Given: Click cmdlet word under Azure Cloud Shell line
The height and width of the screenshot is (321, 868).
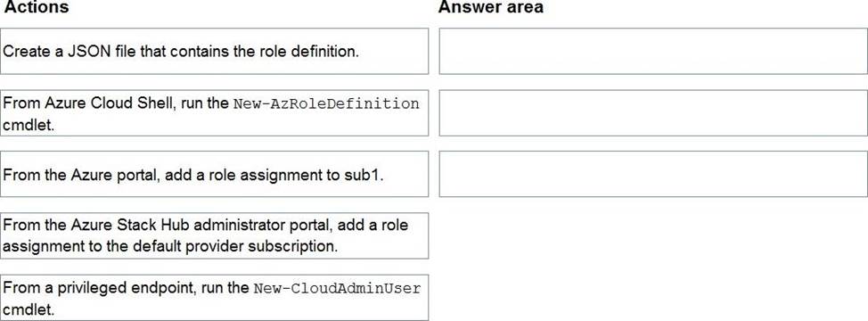Looking at the screenshot, I should tap(29, 125).
